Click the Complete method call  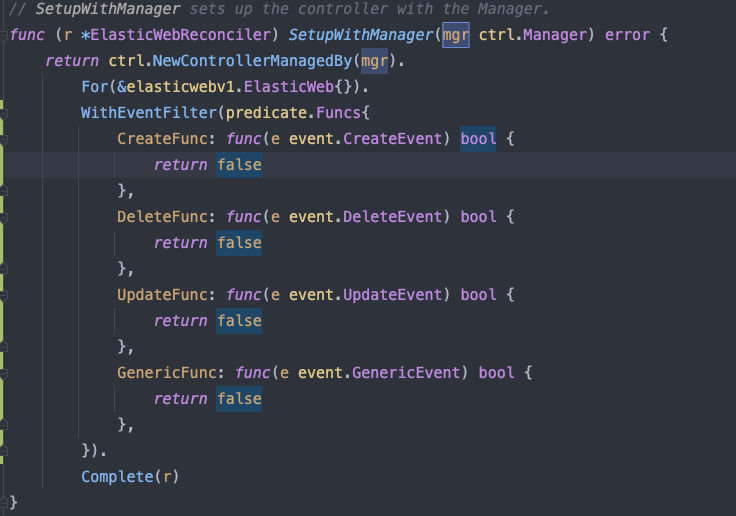[117, 477]
